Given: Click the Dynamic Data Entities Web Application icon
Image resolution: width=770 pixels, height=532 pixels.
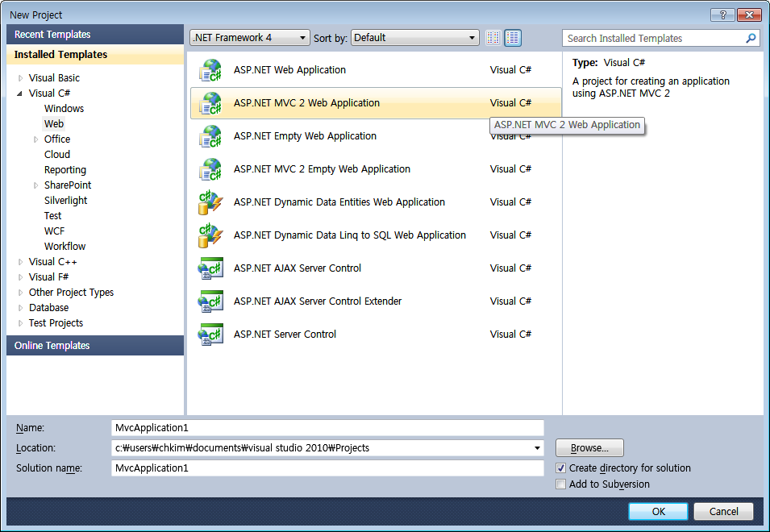Looking at the screenshot, I should click(x=210, y=202).
